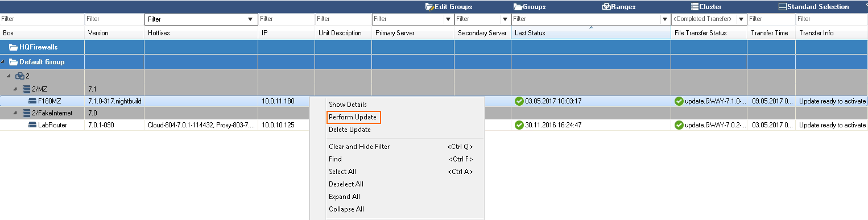Switch to Ranges view icon
The height and width of the screenshot is (220, 868).
[x=606, y=7]
